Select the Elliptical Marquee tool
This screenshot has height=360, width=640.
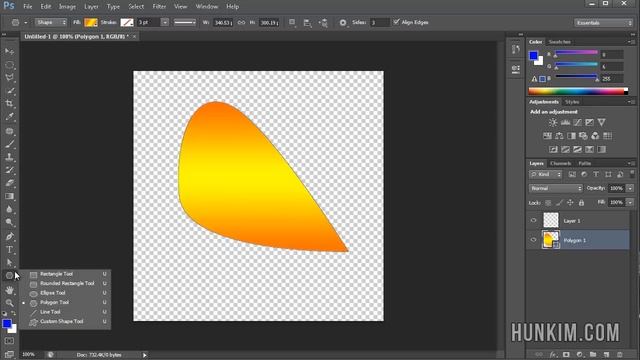(9, 65)
